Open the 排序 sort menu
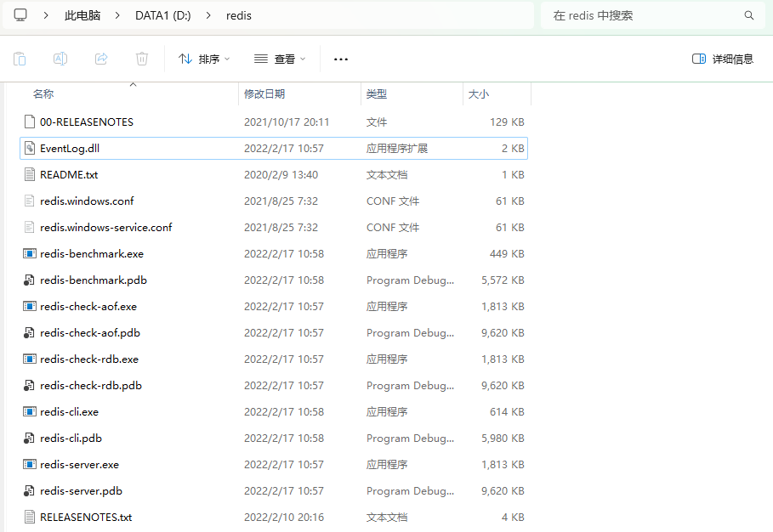Image resolution: width=773 pixels, height=532 pixels. (204, 59)
